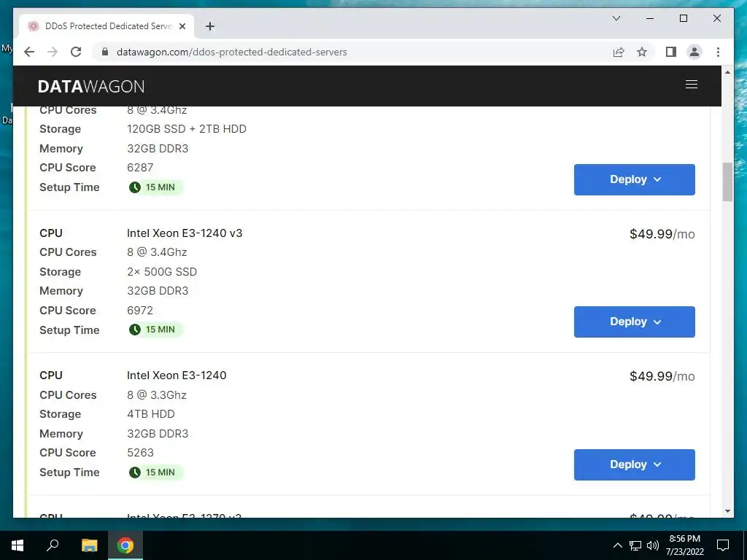The width and height of the screenshot is (747, 560).
Task: Open the Windows Start menu
Action: click(18, 545)
